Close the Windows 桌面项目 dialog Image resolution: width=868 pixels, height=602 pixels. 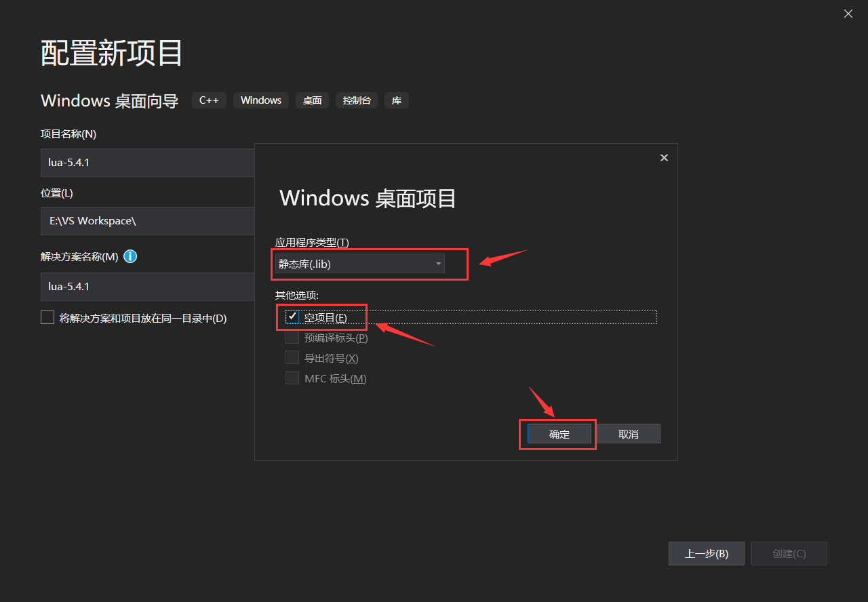(x=664, y=157)
